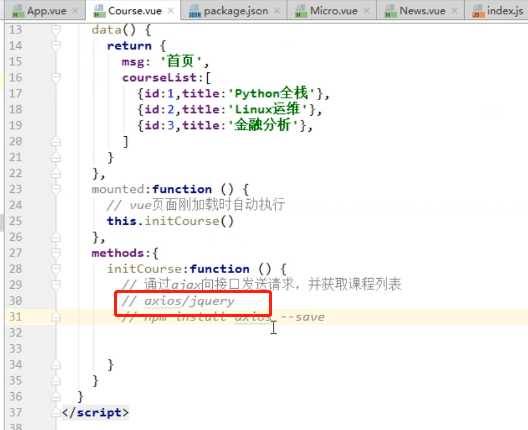Click the '--save' text on line 31
528x430 pixels.
point(302,317)
